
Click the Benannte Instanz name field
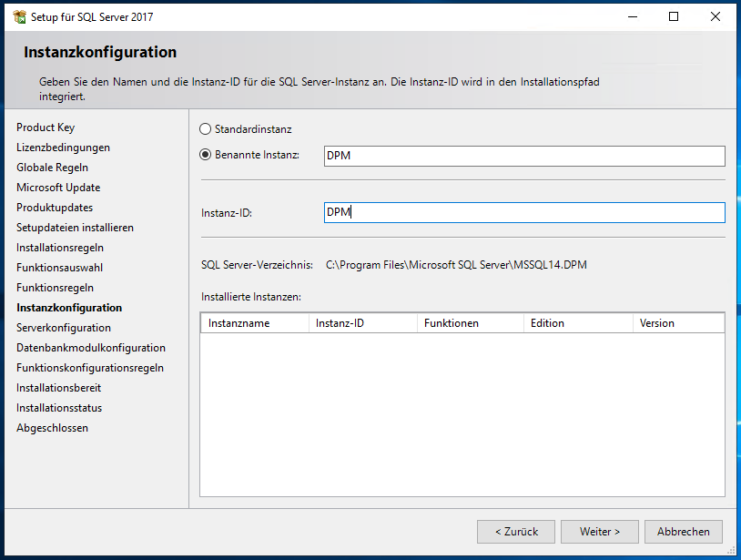click(x=524, y=156)
